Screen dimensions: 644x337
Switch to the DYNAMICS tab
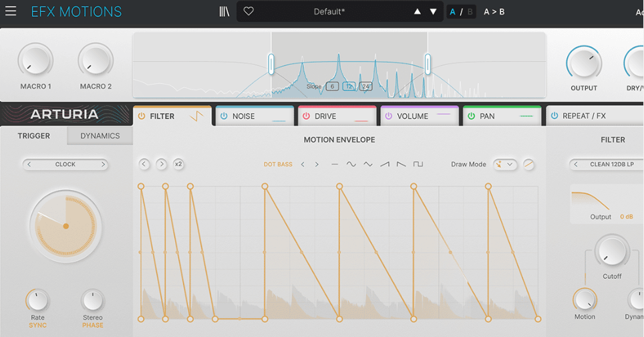(x=100, y=136)
